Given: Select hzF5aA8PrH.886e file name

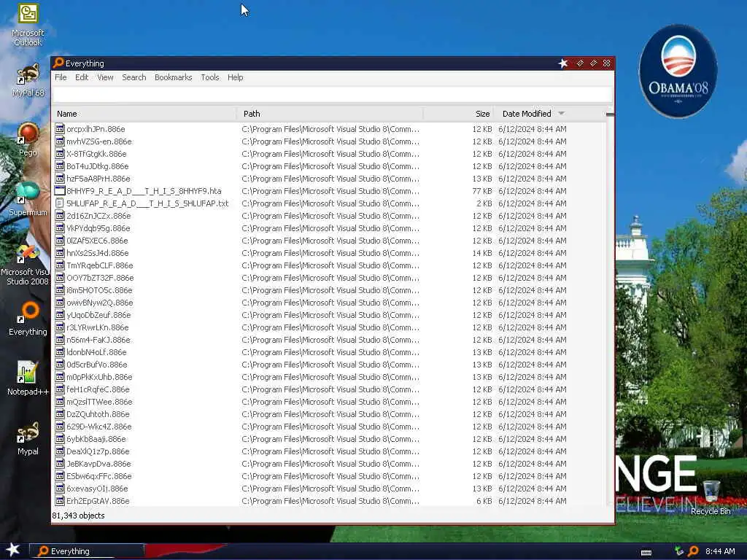Looking at the screenshot, I should (98, 178).
